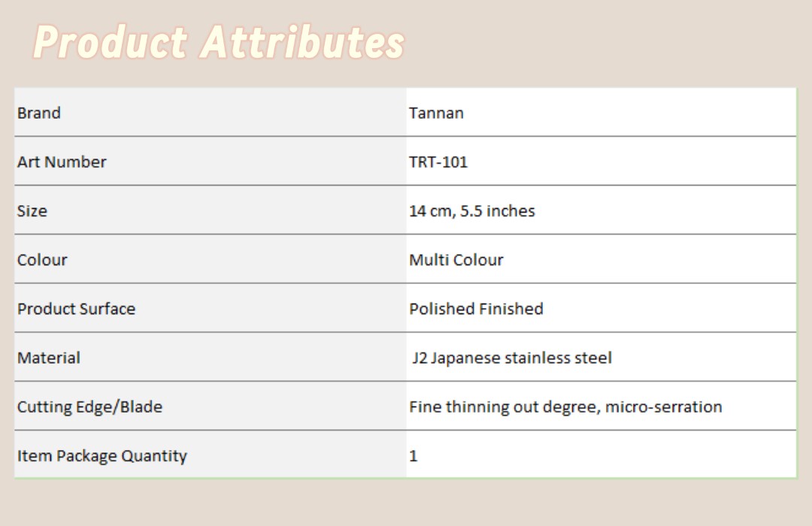Select the Product Surface label
Screen dimensions: 812x526
click(76, 309)
